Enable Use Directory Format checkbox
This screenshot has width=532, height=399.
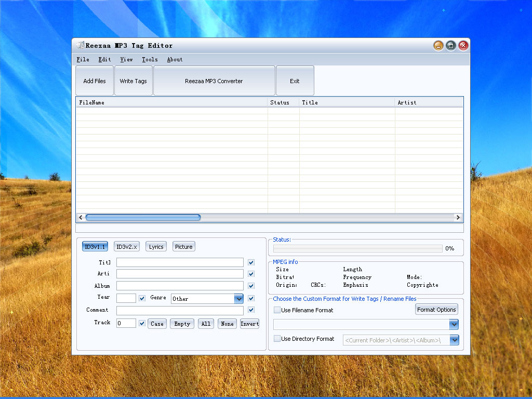point(277,339)
